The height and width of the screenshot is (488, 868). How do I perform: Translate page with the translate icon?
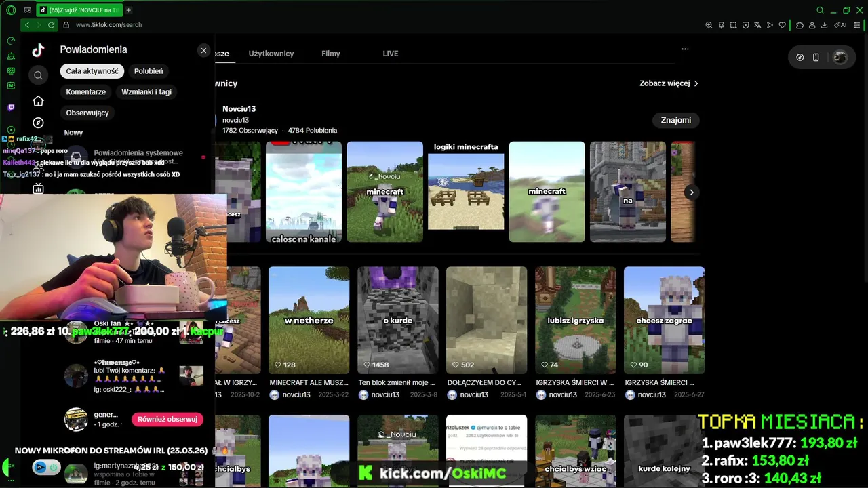(757, 25)
